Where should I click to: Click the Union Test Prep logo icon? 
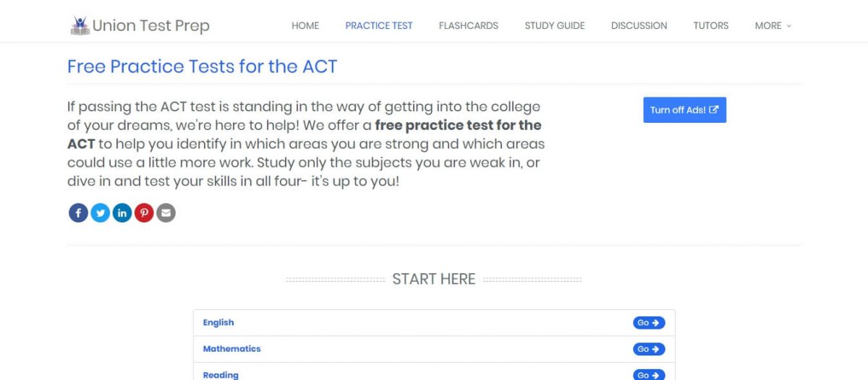pyautogui.click(x=80, y=26)
